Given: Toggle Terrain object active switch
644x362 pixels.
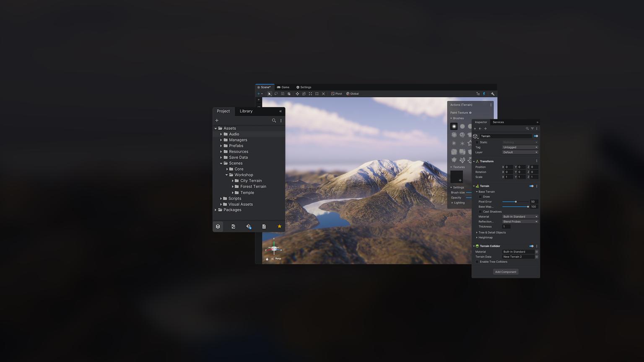Looking at the screenshot, I should (536, 136).
